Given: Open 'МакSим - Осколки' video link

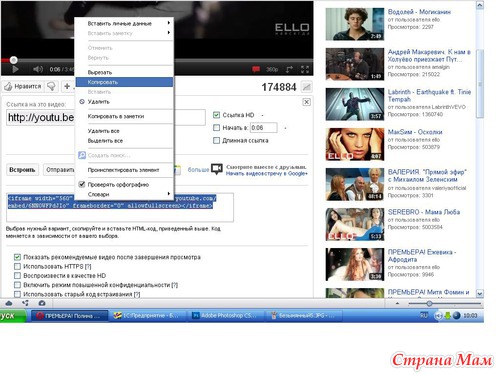Looking at the screenshot, I should click(415, 132).
